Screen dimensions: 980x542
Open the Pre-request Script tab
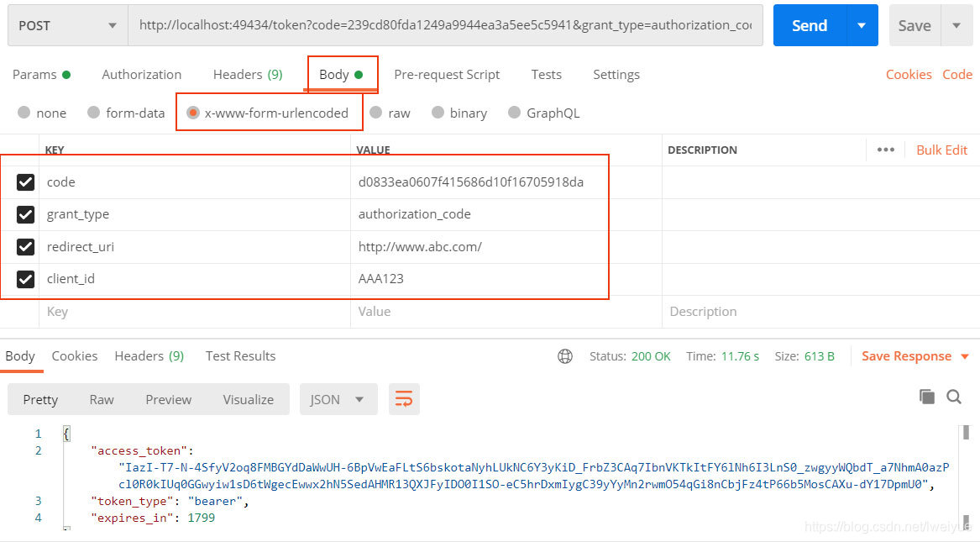pos(447,75)
